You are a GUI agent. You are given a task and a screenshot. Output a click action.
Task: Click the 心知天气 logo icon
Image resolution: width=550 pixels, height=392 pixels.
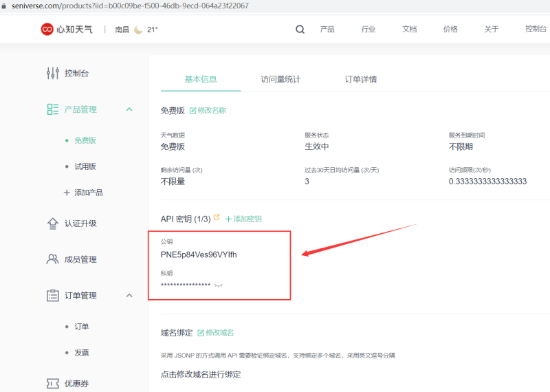click(x=47, y=29)
